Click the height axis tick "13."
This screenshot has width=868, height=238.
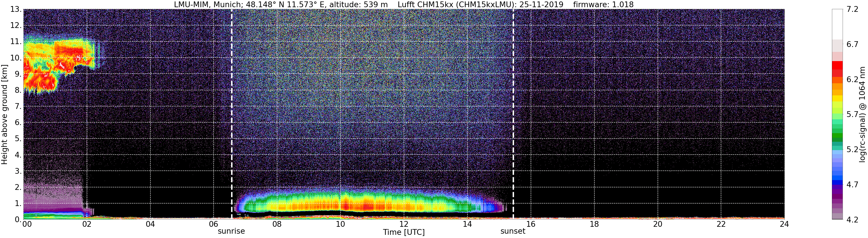click(16, 10)
